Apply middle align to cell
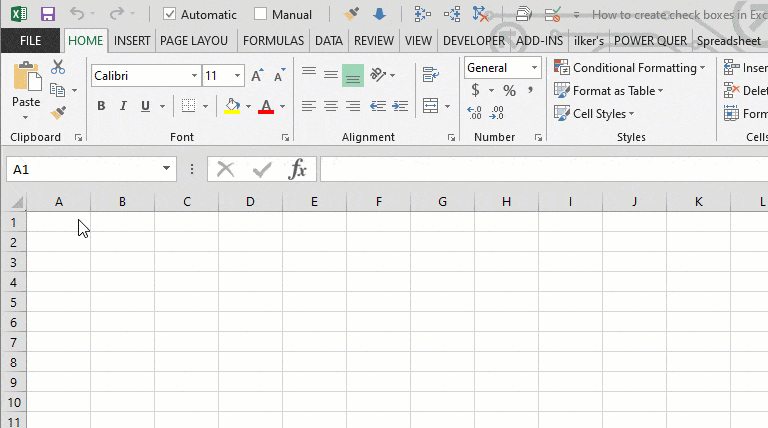Viewport: 768px width, 428px height. (x=331, y=74)
